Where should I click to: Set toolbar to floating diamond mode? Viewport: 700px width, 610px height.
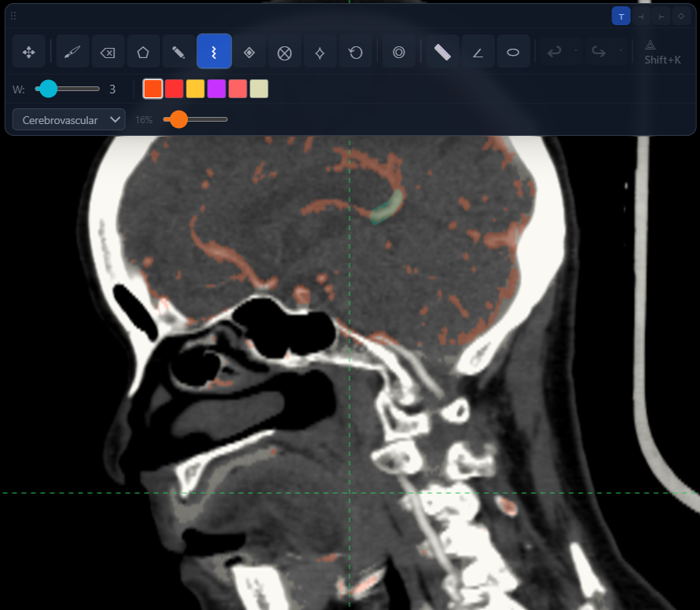681,16
